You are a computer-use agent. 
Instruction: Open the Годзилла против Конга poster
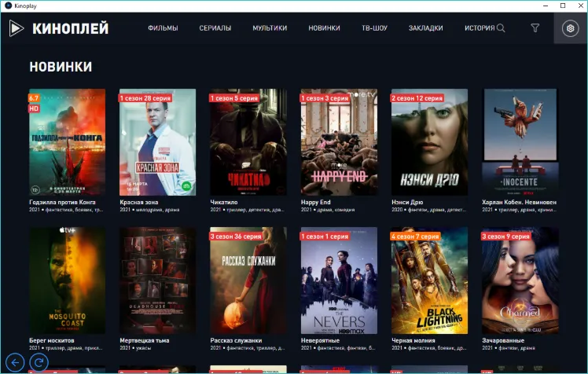click(x=67, y=142)
